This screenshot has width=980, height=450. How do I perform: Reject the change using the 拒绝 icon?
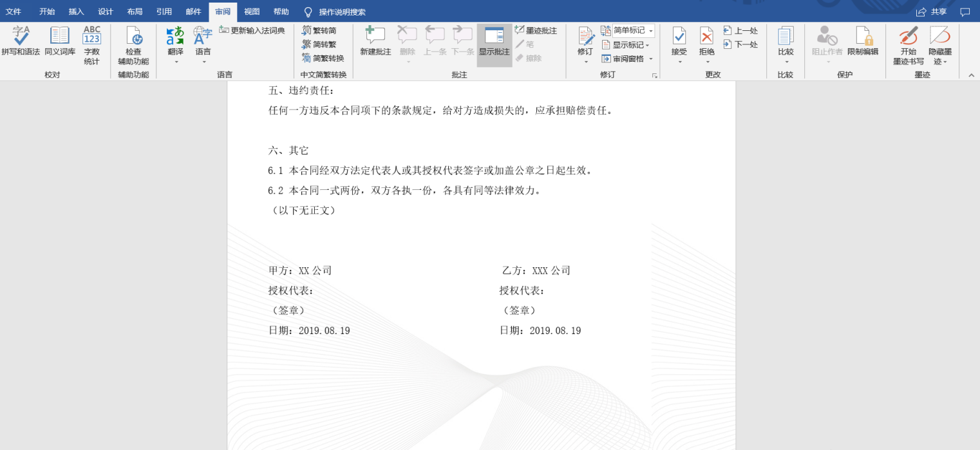tap(707, 35)
